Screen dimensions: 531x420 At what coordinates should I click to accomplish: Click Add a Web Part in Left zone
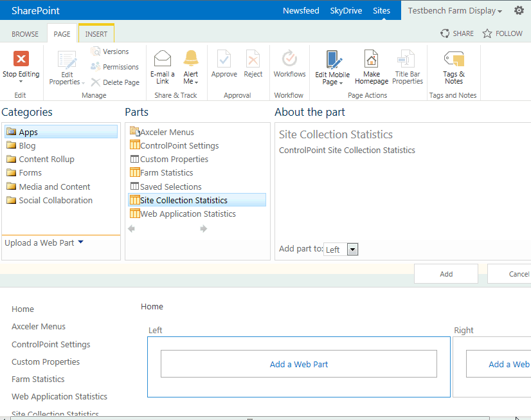coord(298,364)
